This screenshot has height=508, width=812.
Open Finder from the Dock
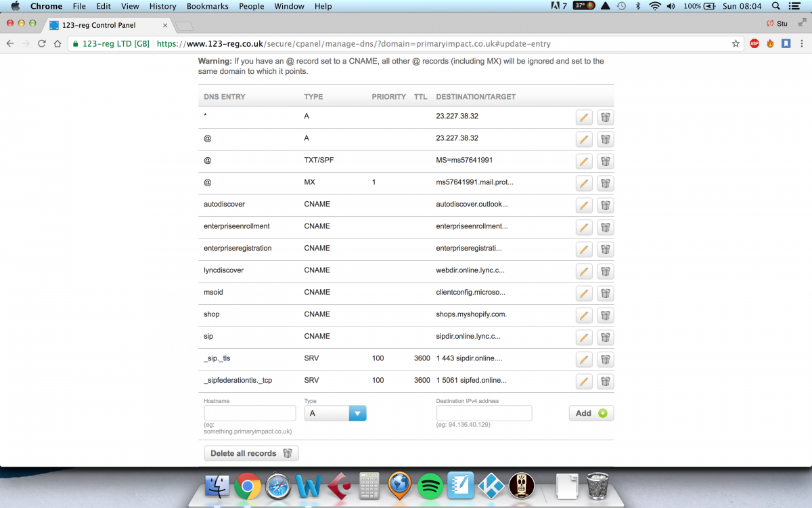(217, 486)
